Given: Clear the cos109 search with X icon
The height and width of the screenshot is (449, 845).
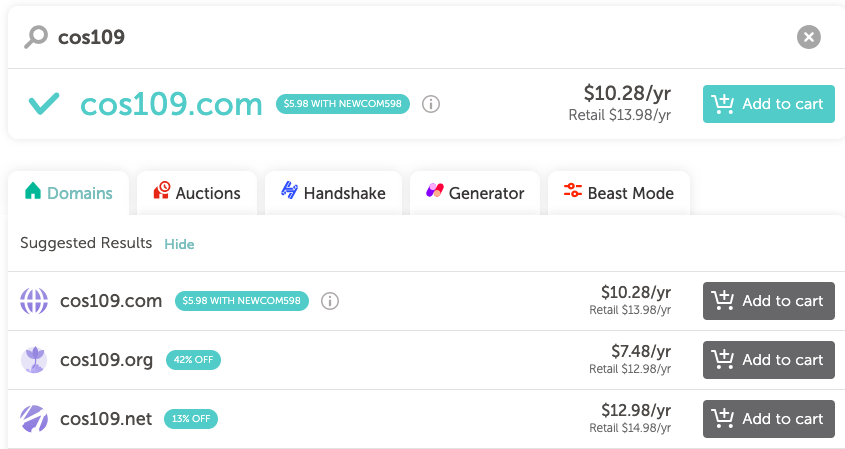Looking at the screenshot, I should (808, 37).
